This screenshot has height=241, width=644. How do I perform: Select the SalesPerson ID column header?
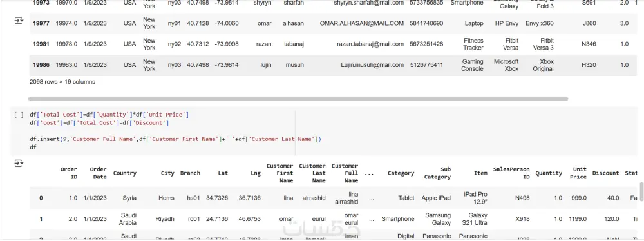[x=511, y=173]
